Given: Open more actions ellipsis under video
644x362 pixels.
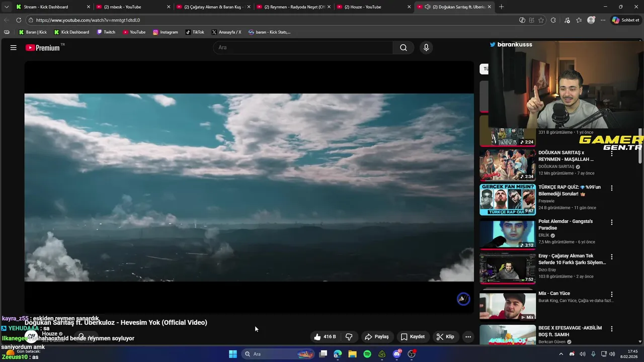Looking at the screenshot, I should point(468,337).
